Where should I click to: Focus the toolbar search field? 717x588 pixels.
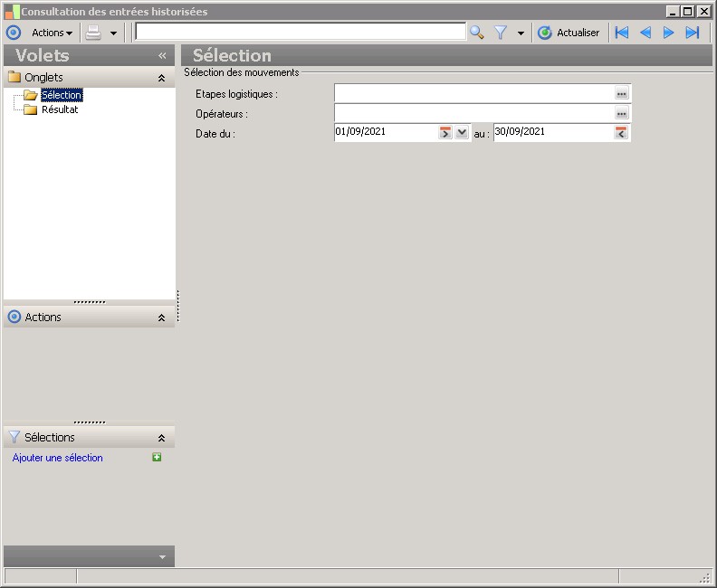pos(301,32)
